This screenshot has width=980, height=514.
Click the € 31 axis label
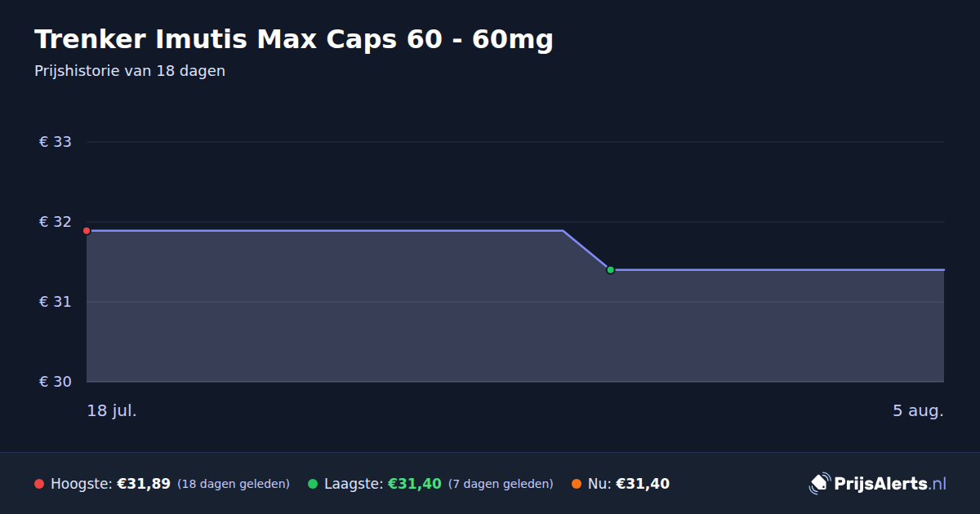[x=56, y=302]
